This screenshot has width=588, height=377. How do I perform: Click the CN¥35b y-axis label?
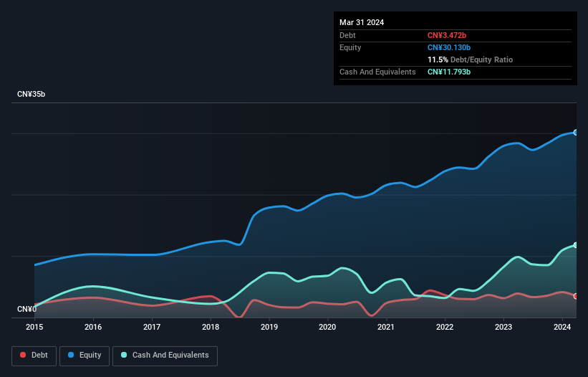click(31, 94)
